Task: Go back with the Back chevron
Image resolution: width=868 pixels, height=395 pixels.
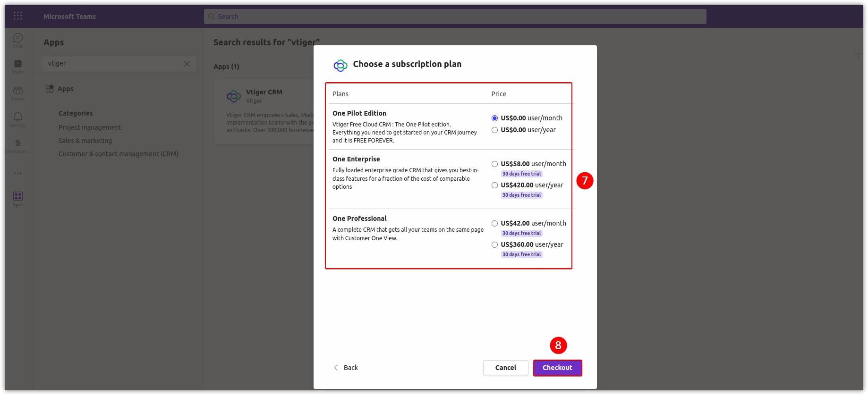Action: (x=336, y=368)
